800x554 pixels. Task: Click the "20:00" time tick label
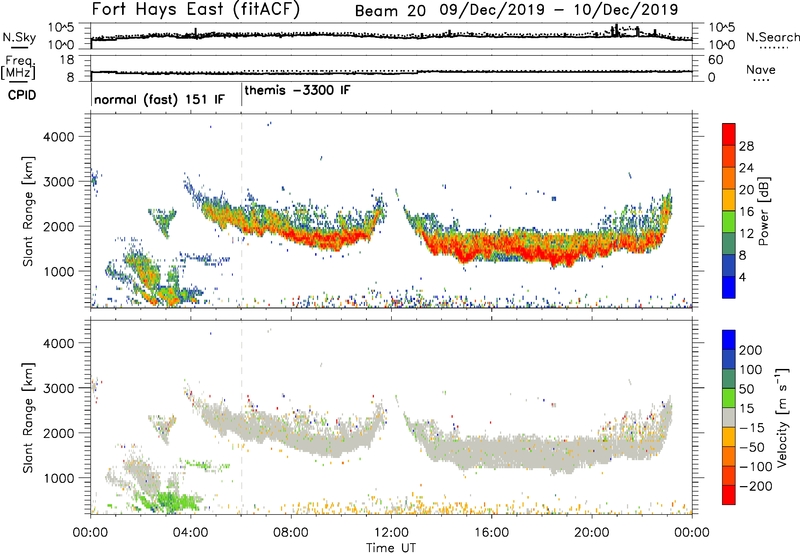tap(592, 533)
